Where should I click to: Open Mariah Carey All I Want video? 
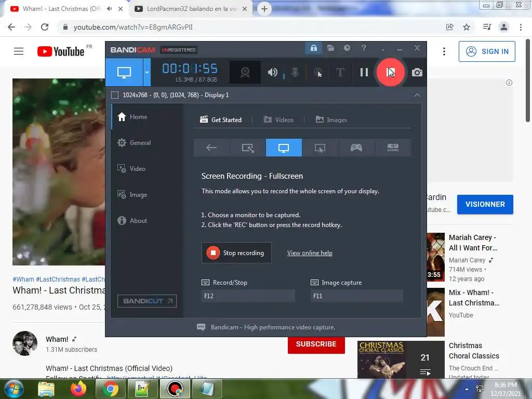(473, 243)
